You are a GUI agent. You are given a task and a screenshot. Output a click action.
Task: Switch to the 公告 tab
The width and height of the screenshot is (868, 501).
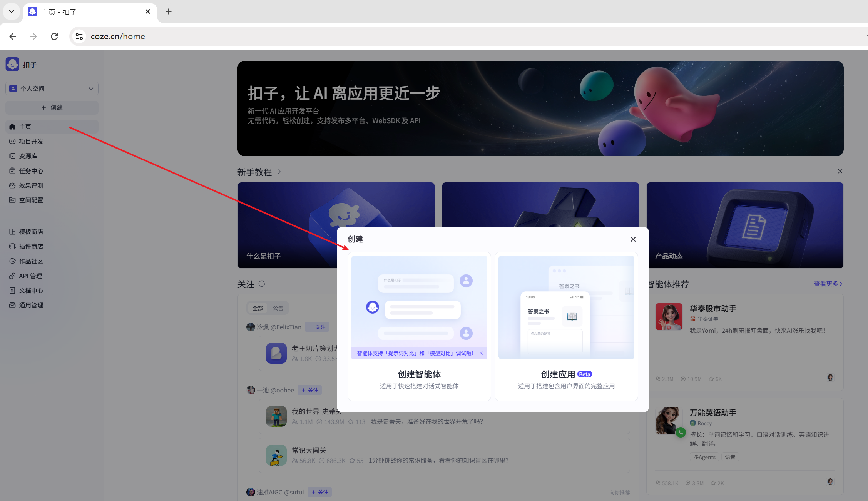tap(278, 308)
